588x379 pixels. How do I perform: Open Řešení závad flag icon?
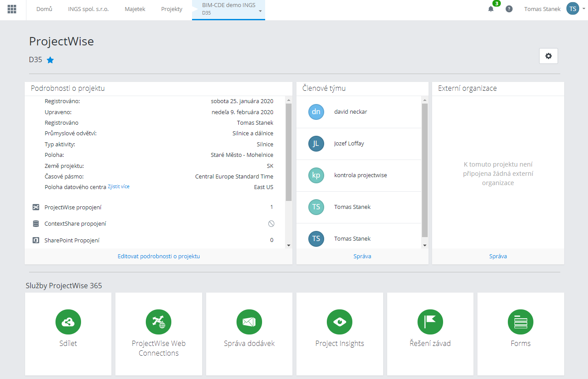pyautogui.click(x=430, y=322)
